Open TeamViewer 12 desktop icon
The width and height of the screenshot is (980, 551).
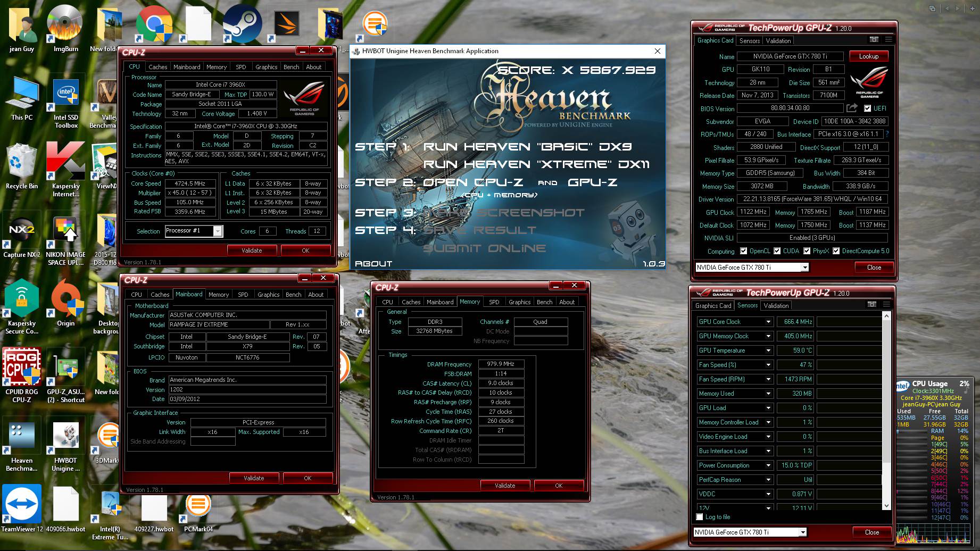[22, 508]
